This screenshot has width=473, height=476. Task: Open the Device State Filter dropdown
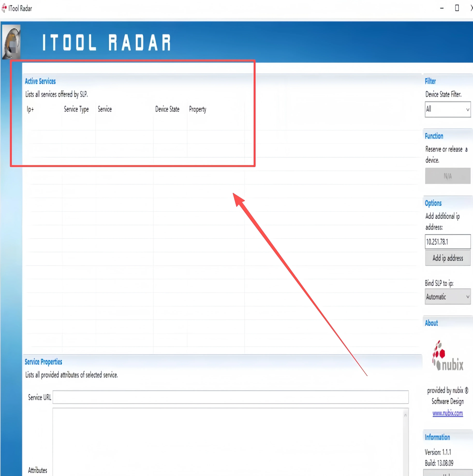click(448, 109)
